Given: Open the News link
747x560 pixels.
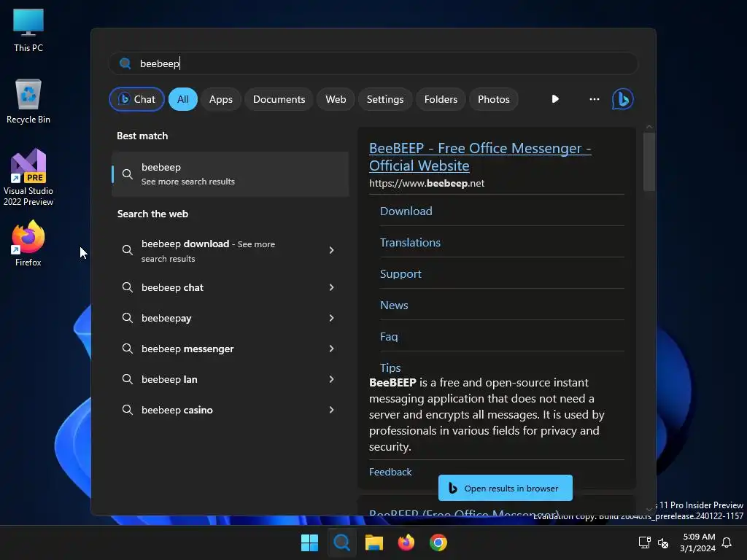Looking at the screenshot, I should click(394, 306).
